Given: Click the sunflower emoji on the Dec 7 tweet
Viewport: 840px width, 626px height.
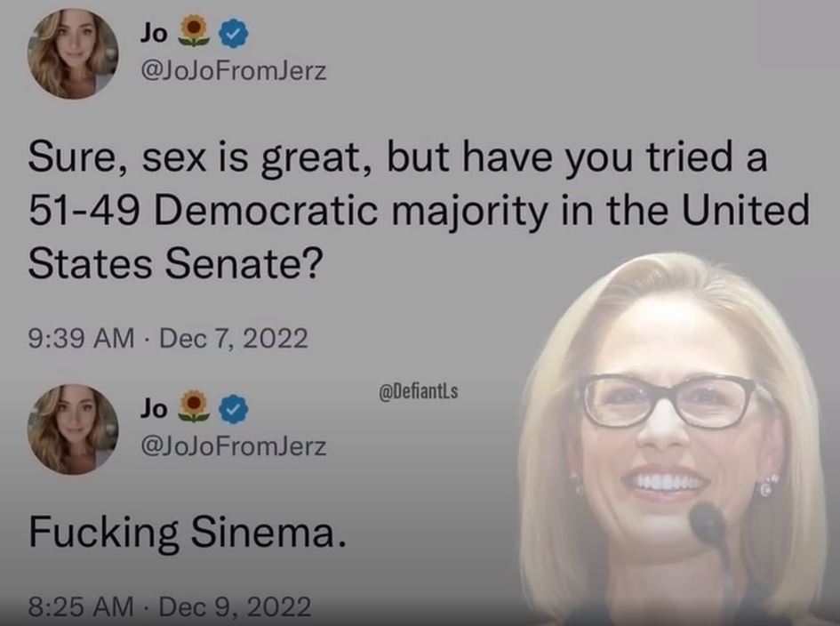Looking at the screenshot, I should [x=194, y=31].
